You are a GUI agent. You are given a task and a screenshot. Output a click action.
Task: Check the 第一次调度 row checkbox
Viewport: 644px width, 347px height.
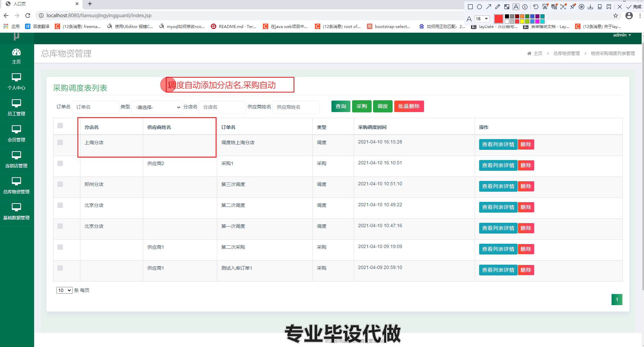point(60,226)
